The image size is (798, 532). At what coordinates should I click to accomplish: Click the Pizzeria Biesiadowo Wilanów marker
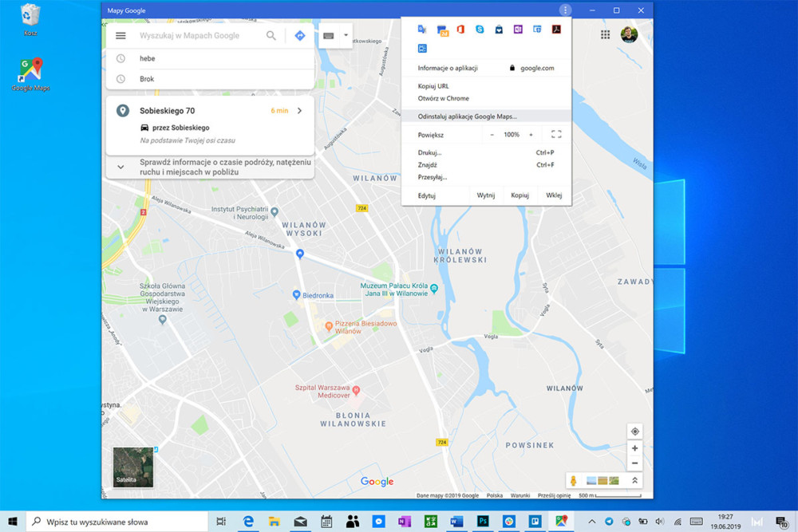pos(329,326)
